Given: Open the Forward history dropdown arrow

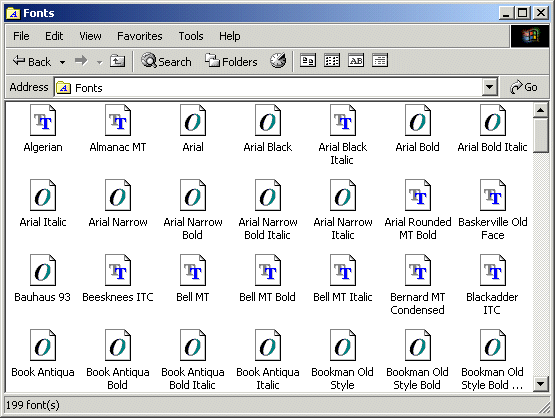Looking at the screenshot, I should [99, 62].
